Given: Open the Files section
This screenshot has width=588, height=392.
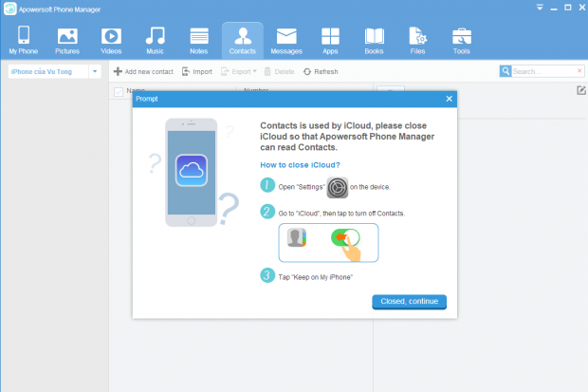Looking at the screenshot, I should (417, 41).
